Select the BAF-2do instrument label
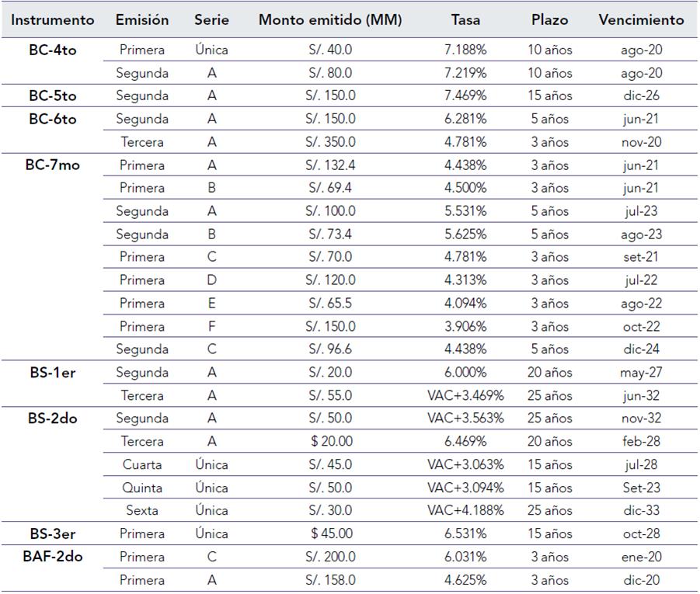 coord(53,557)
